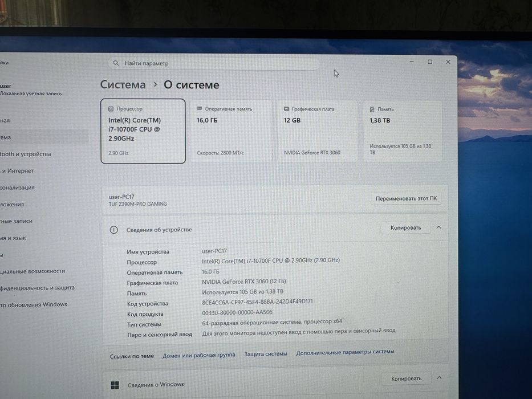The width and height of the screenshot is (532, 399).
Task: Select the "Перо и сенсорный ввод" label
Action: coord(160,335)
